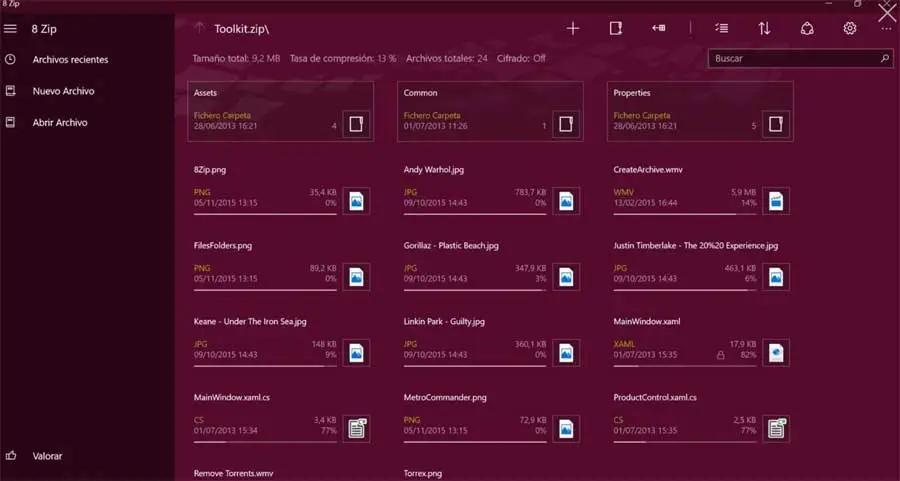Select the file name Torrex.png
The height and width of the screenshot is (481, 900).
click(x=422, y=474)
